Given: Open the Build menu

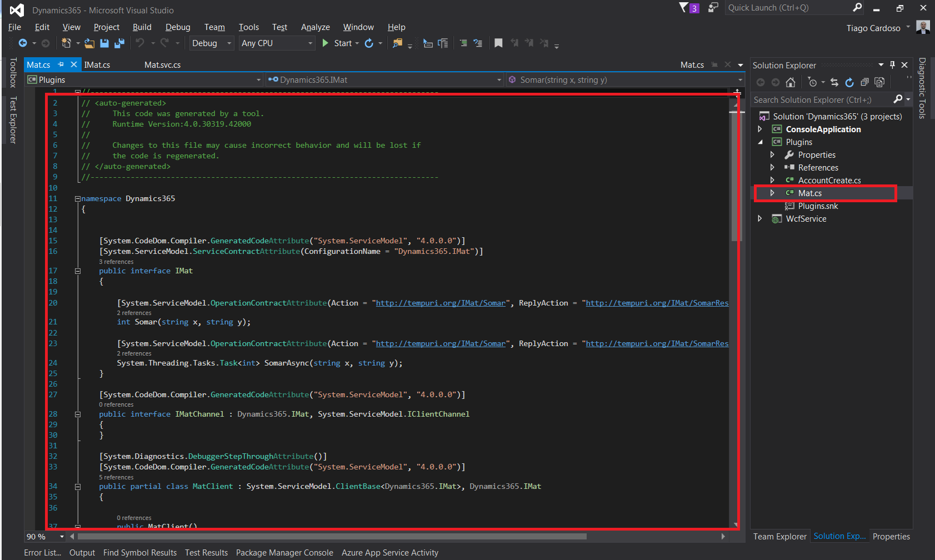Looking at the screenshot, I should point(142,27).
